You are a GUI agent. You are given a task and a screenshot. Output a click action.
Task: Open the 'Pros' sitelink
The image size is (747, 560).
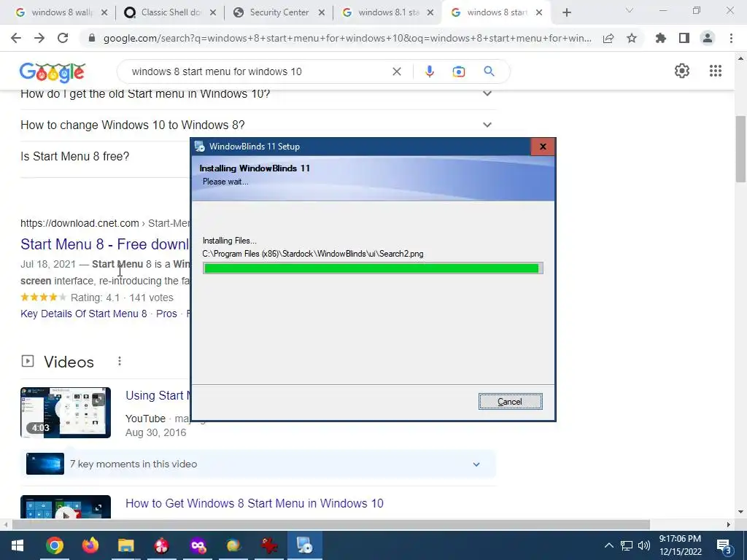[166, 314]
